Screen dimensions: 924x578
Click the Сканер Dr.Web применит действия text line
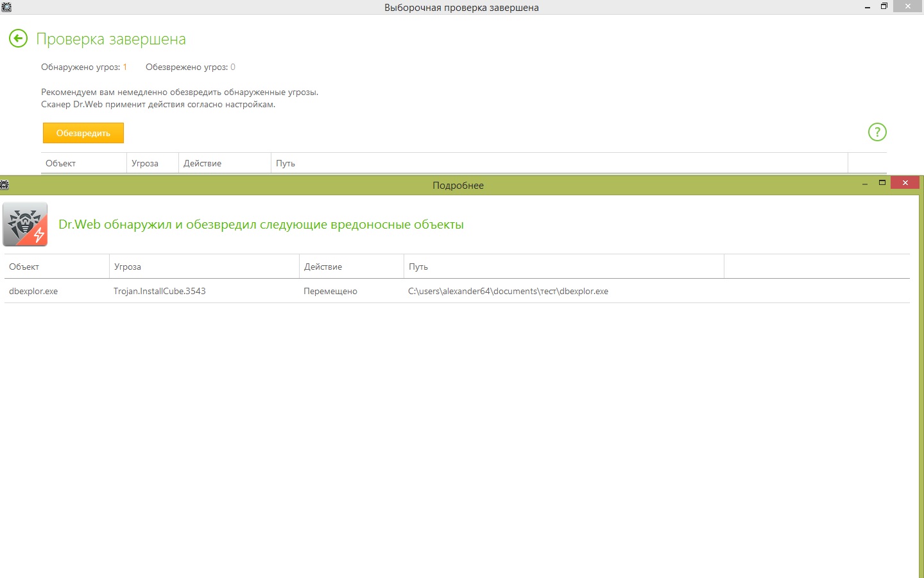tap(158, 104)
